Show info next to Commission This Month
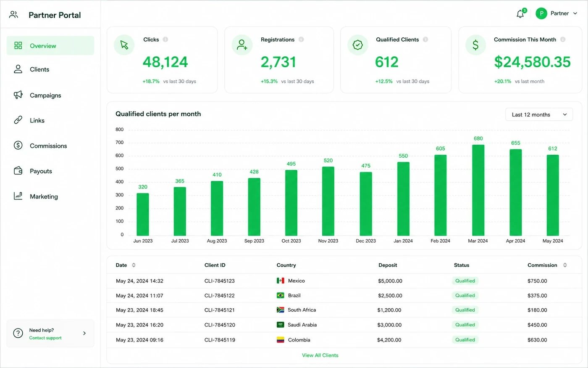The height and width of the screenshot is (368, 588). point(563,40)
